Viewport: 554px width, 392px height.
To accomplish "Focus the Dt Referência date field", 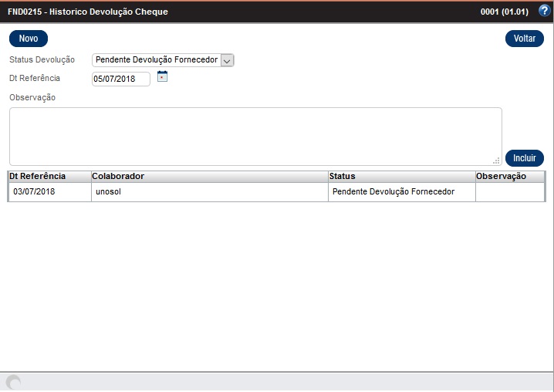I will tap(121, 79).
